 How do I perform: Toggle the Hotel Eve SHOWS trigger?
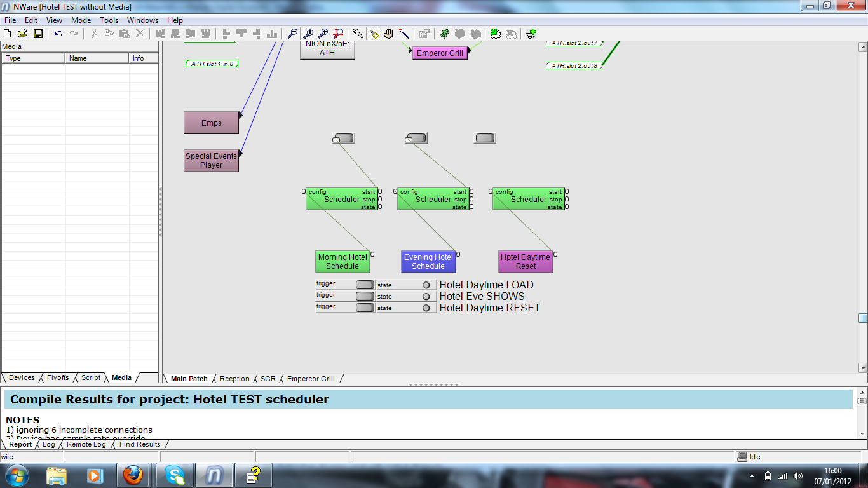pyautogui.click(x=365, y=296)
